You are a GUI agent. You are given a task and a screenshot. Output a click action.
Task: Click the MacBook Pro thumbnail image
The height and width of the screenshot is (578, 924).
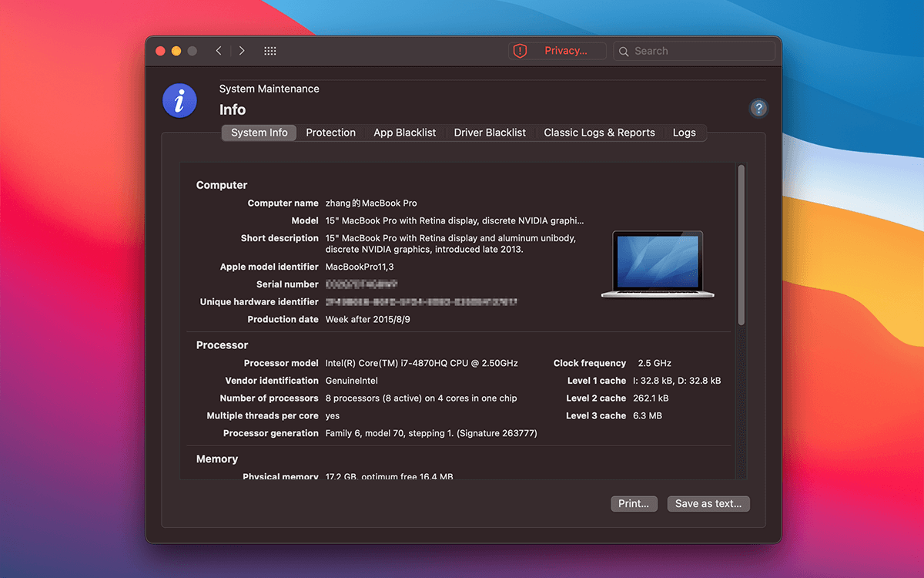[x=658, y=264]
